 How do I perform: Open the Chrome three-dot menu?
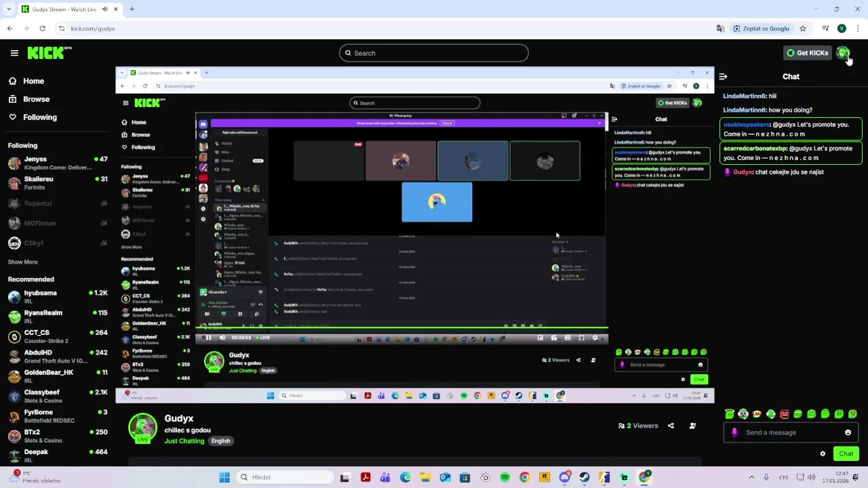[x=859, y=28]
